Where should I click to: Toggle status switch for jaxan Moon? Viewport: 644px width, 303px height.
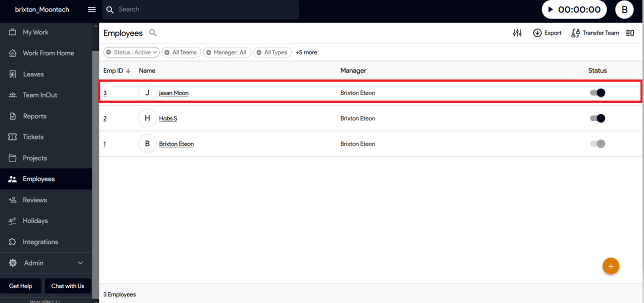tap(597, 92)
